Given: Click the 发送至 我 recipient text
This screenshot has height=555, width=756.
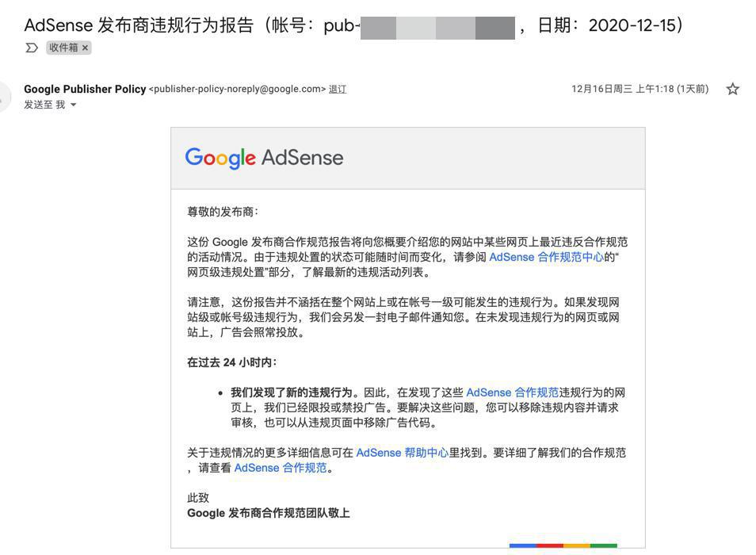Looking at the screenshot, I should [44, 105].
